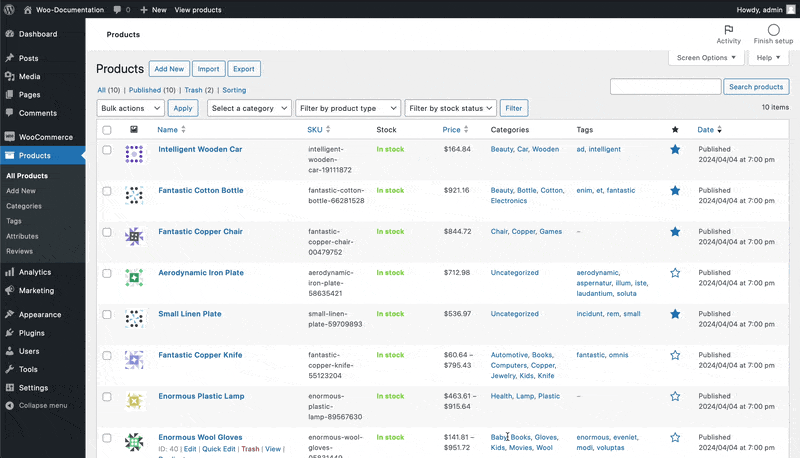The height and width of the screenshot is (458, 800).
Task: Open the Sorting view link
Action: 234,90
